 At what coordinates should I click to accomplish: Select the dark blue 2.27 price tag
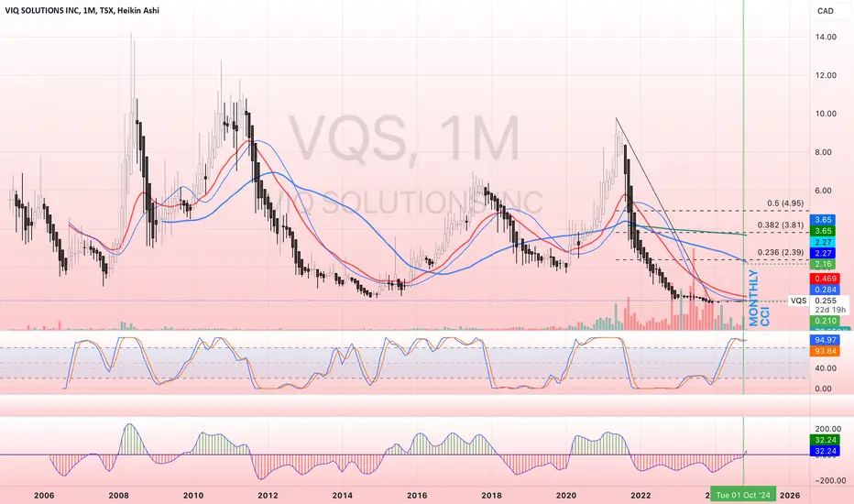[x=823, y=253]
